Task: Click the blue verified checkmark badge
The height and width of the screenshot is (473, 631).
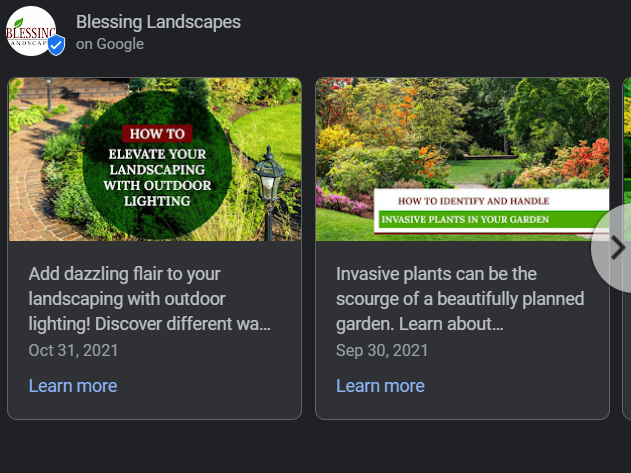Action: (56, 45)
